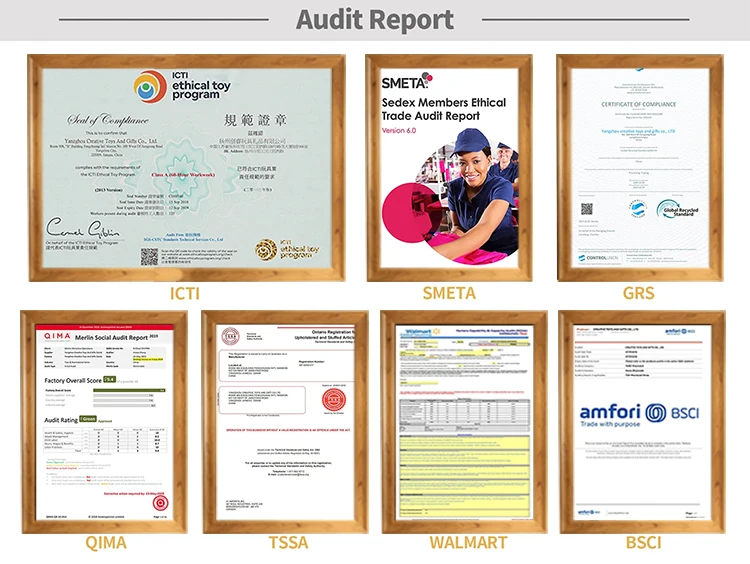
Task: Click 'Sedex Members Ethical Trade Audit Report' title
Action: pyautogui.click(x=443, y=109)
